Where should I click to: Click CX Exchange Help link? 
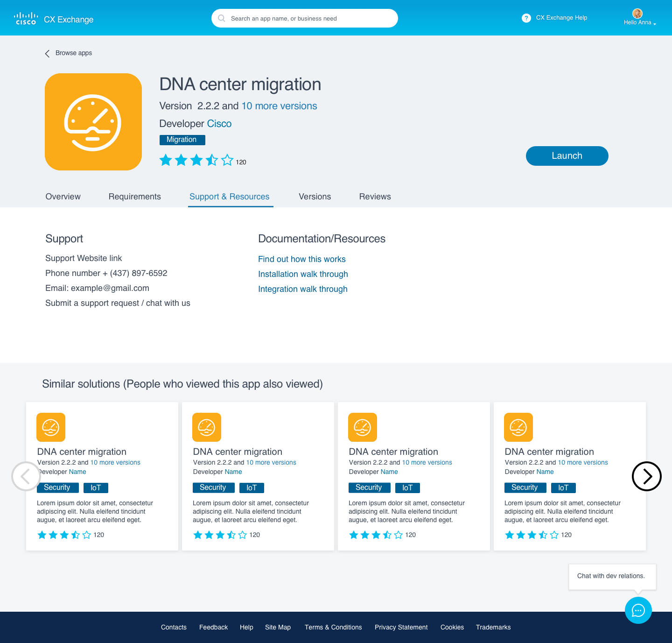(x=561, y=18)
